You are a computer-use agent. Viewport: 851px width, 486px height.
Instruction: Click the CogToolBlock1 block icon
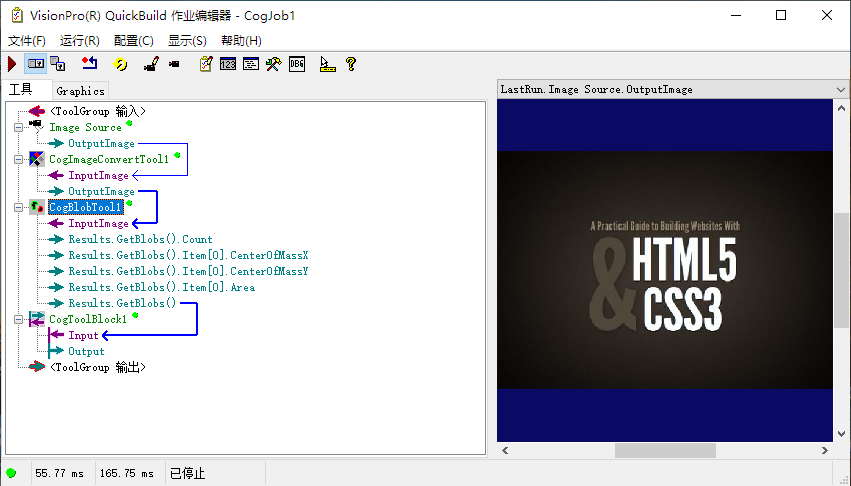click(36, 319)
